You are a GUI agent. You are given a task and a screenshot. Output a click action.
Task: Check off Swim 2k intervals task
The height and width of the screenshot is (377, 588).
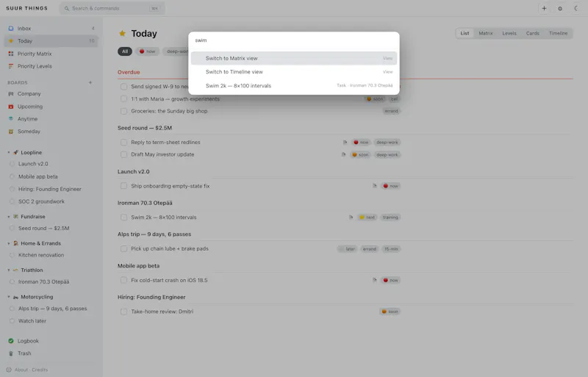(123, 218)
